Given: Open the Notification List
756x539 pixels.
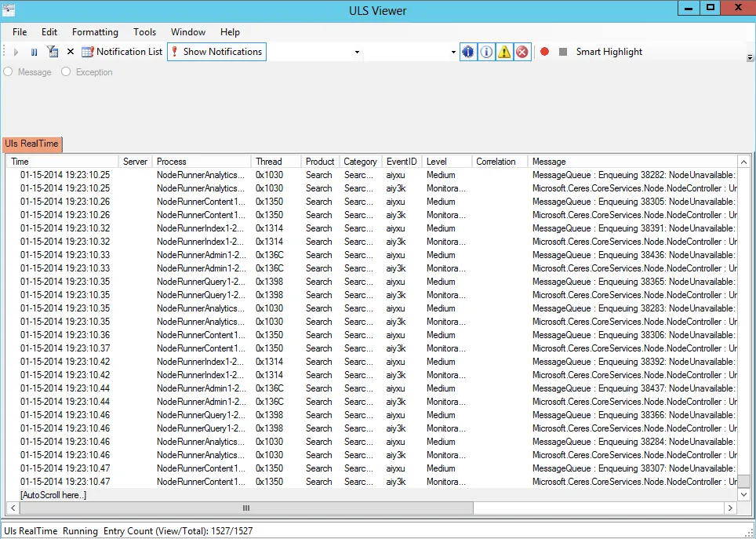Looking at the screenshot, I should (122, 52).
